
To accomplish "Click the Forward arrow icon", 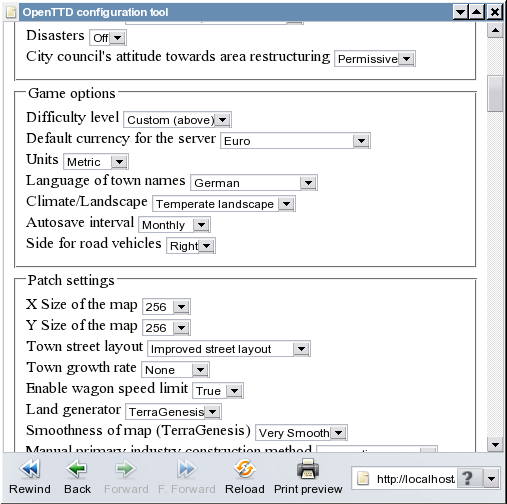I will (x=126, y=469).
